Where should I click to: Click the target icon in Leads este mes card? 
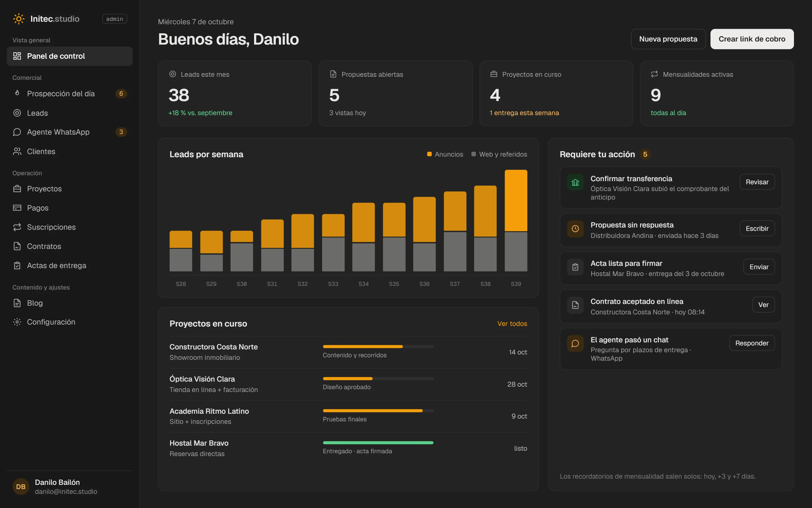point(173,74)
